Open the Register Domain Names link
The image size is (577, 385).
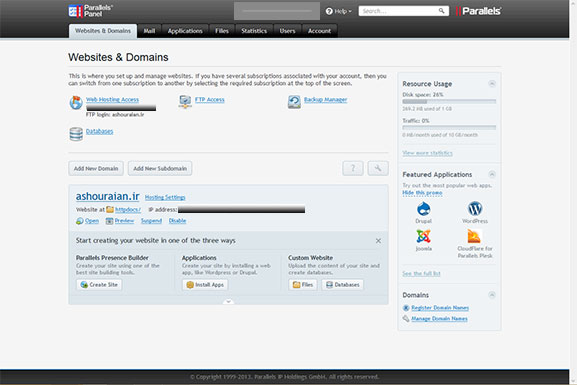(x=440, y=308)
